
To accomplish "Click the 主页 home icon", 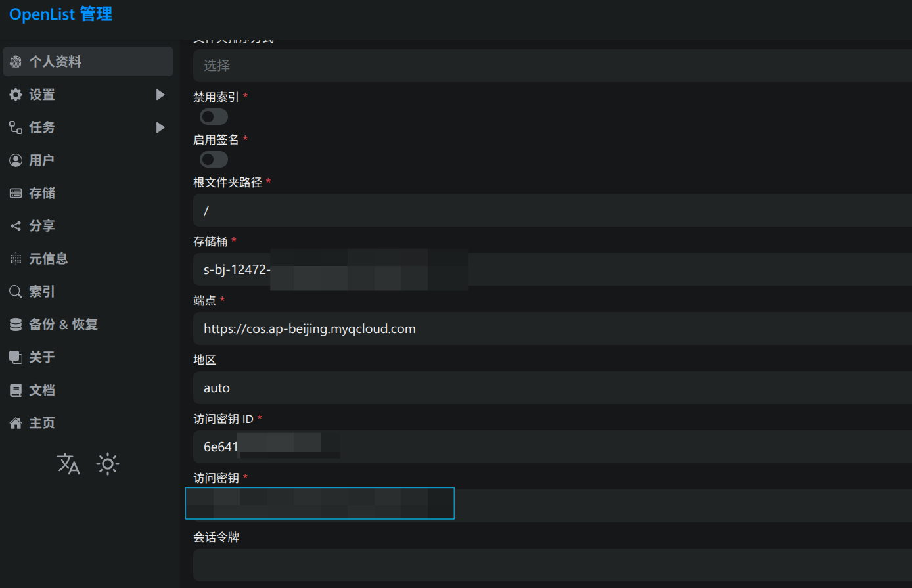I will (x=16, y=423).
